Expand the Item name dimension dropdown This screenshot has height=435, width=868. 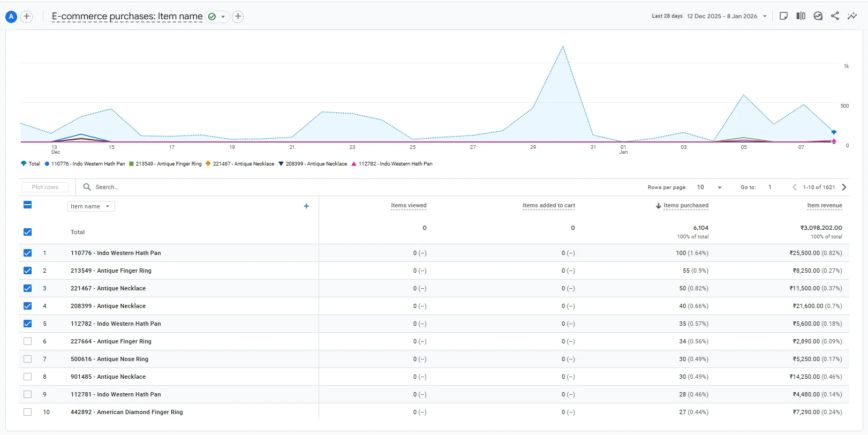(x=90, y=206)
